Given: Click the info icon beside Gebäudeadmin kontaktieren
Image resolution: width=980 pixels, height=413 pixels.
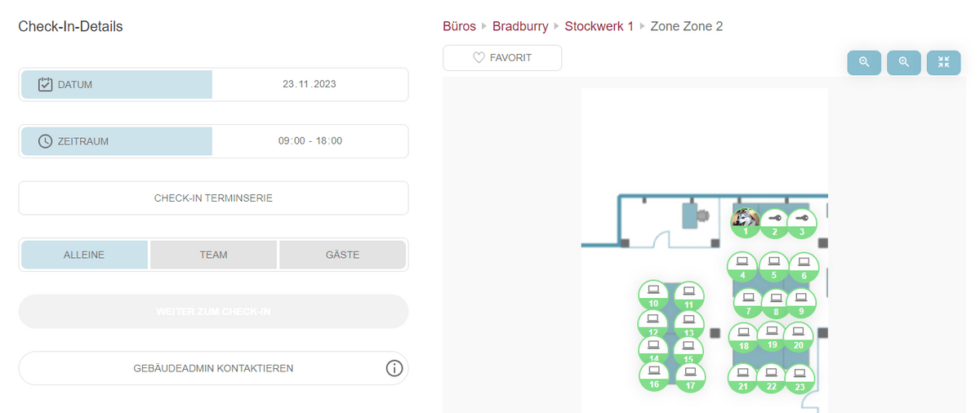Looking at the screenshot, I should tap(394, 368).
